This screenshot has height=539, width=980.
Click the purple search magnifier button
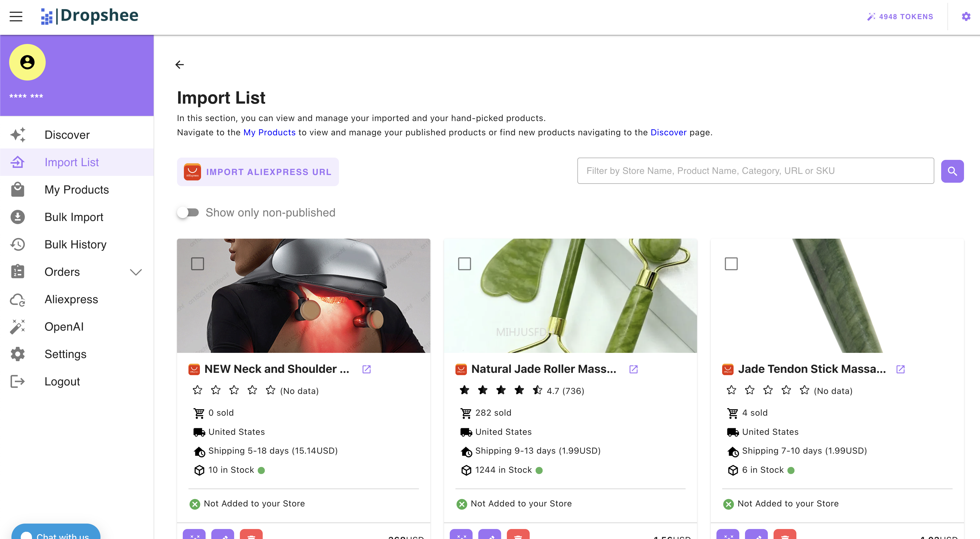(952, 171)
